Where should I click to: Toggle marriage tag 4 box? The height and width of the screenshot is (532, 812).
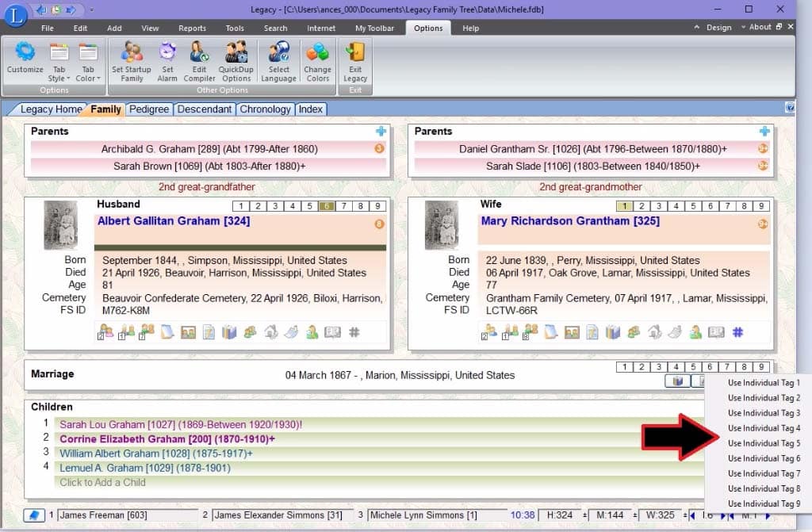pos(676,367)
